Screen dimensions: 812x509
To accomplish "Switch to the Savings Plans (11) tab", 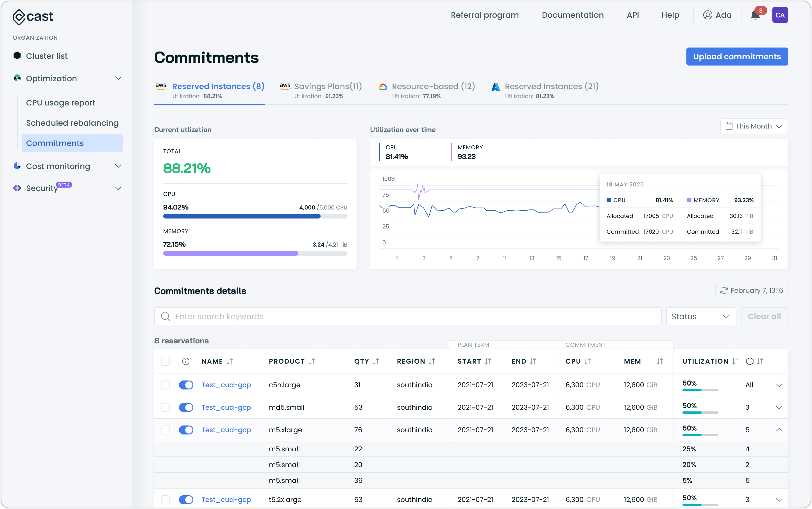I will (x=327, y=87).
